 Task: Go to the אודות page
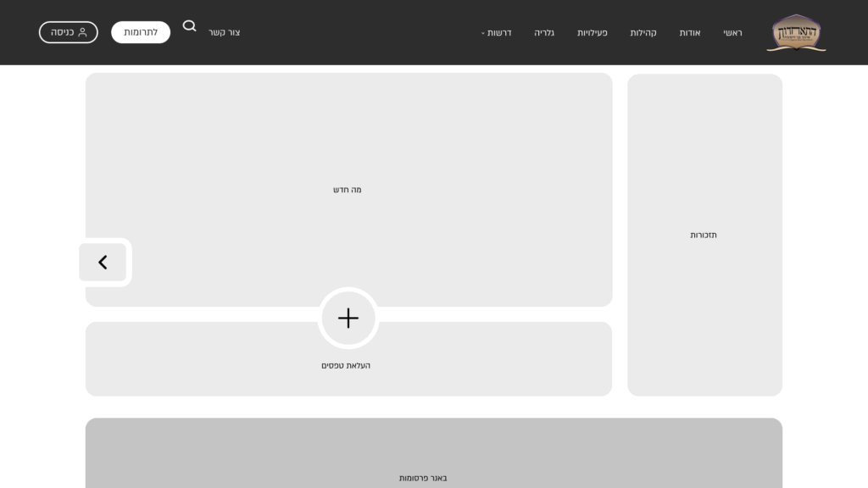(x=689, y=33)
